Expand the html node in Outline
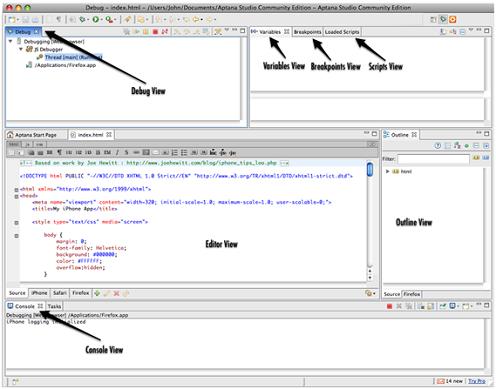The height and width of the screenshot is (389, 496). click(388, 171)
